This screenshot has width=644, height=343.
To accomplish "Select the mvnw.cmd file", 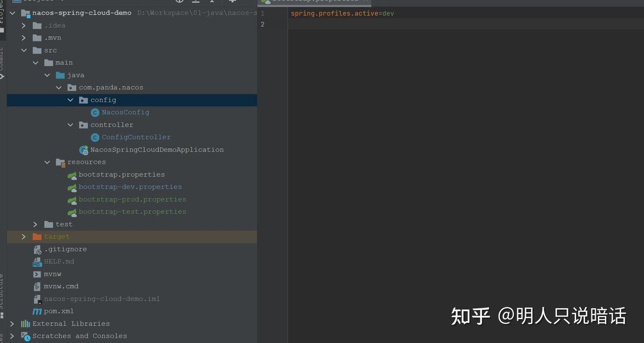I will click(x=61, y=286).
